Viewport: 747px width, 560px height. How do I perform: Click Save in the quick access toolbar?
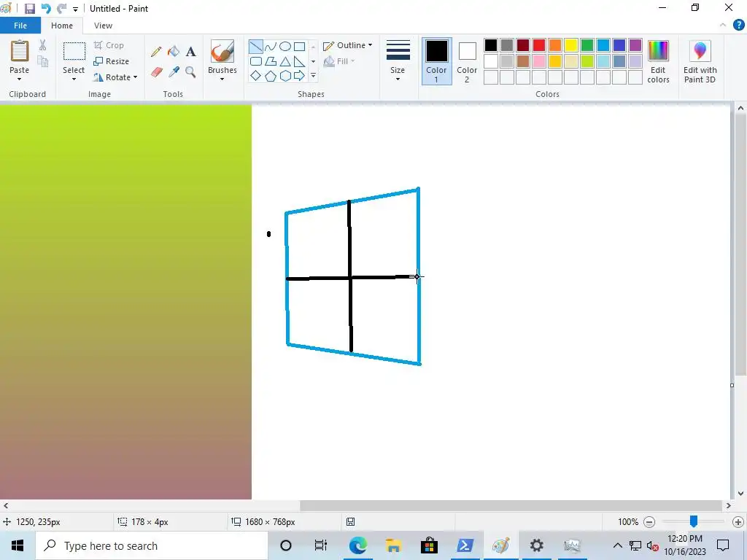[x=29, y=9]
